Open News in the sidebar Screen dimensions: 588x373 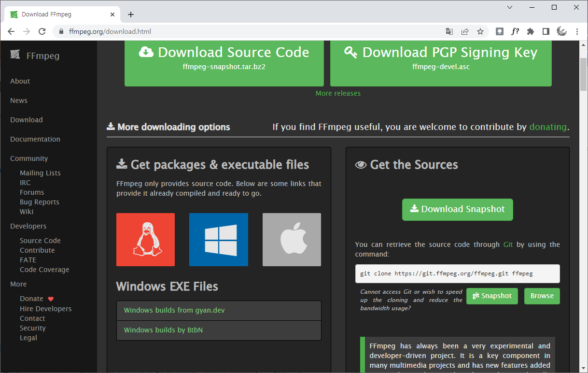click(19, 100)
